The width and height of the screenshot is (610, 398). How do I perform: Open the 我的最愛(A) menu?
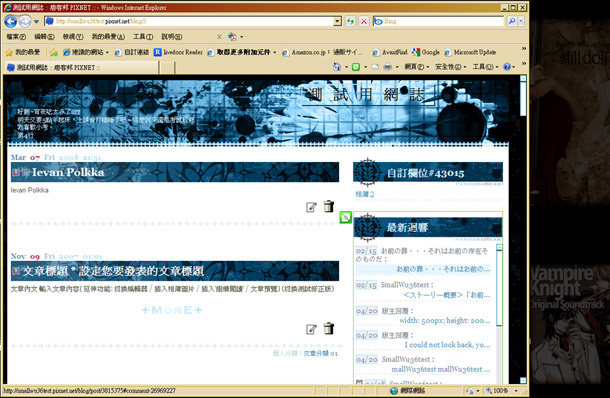108,37
